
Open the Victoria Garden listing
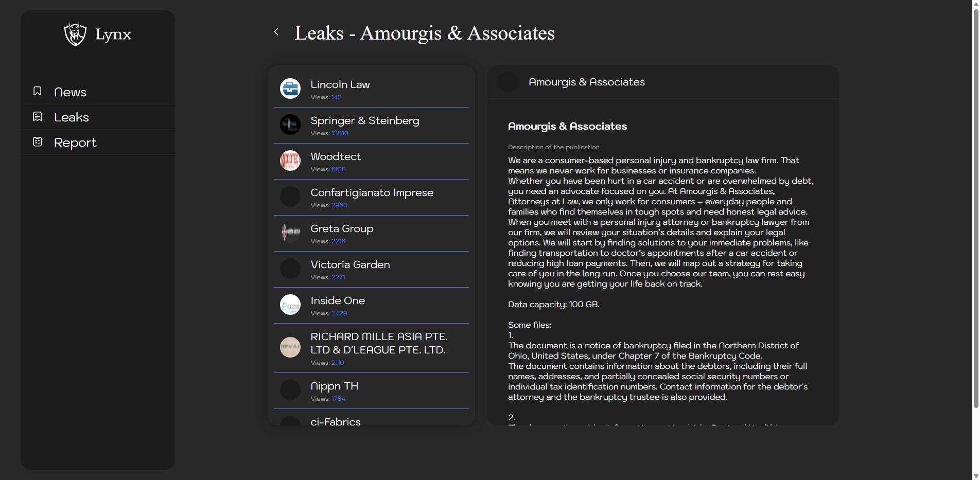pyautogui.click(x=350, y=265)
